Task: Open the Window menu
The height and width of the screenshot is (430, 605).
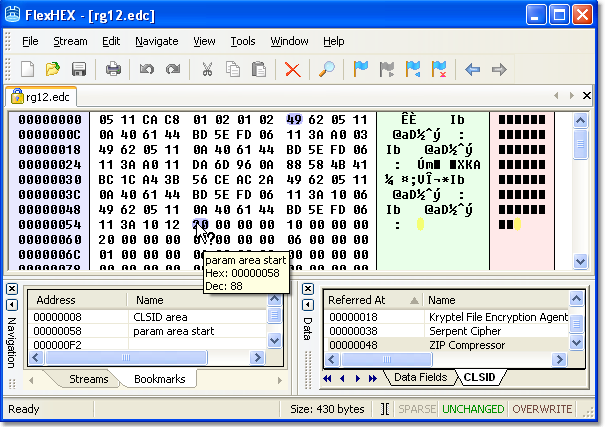Action: 289,41
